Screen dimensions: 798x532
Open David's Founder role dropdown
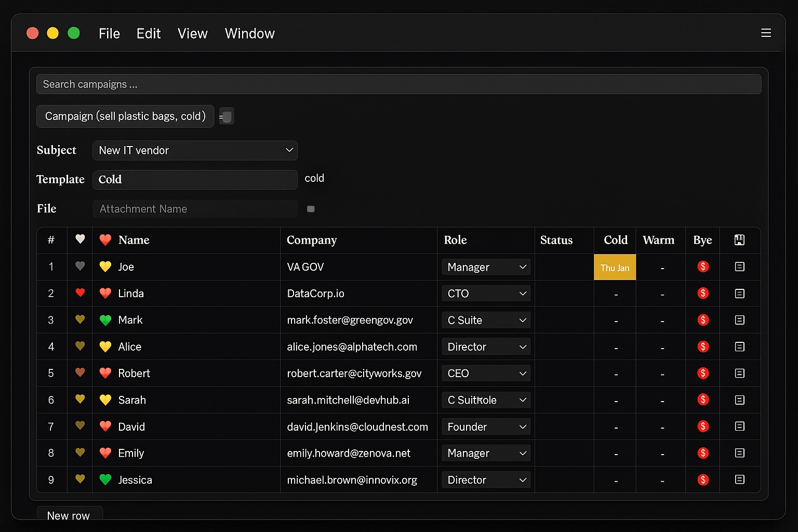486,427
